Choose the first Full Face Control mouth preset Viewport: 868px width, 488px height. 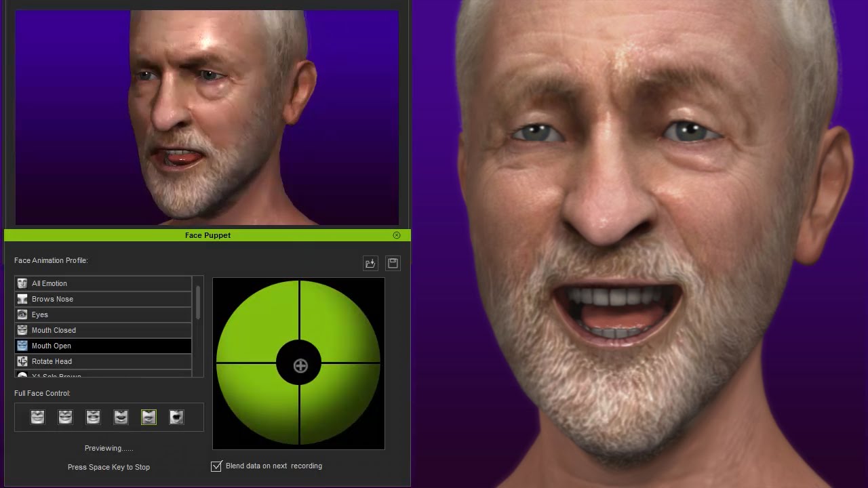[38, 417]
